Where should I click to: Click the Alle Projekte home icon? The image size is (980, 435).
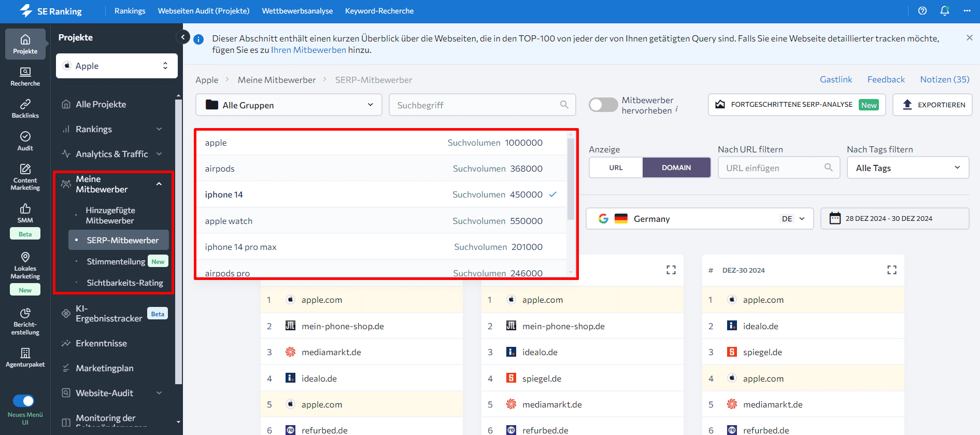coord(66,104)
